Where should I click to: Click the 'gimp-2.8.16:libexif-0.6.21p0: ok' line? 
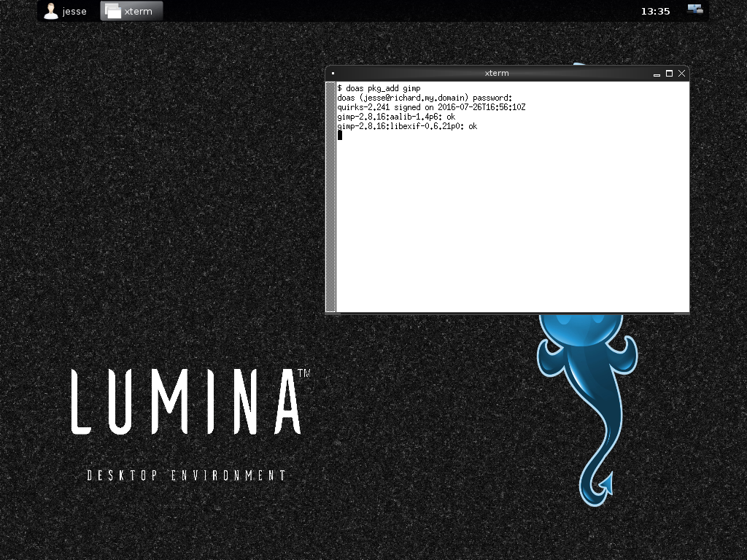pos(407,126)
